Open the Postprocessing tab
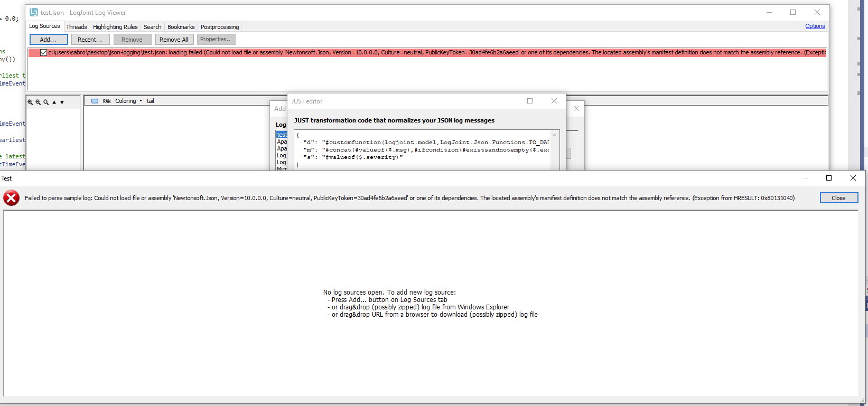Screen dimensions: 868x406 coord(220,27)
